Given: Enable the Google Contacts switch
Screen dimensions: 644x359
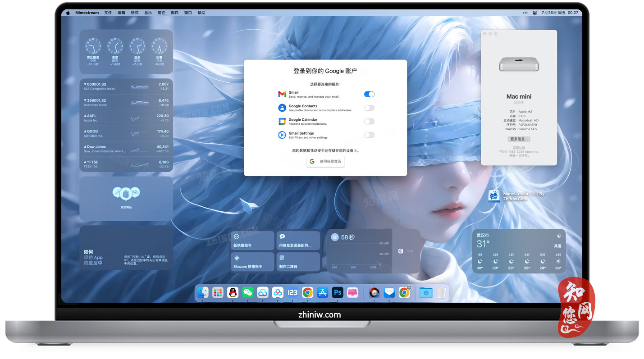Looking at the screenshot, I should (x=369, y=108).
